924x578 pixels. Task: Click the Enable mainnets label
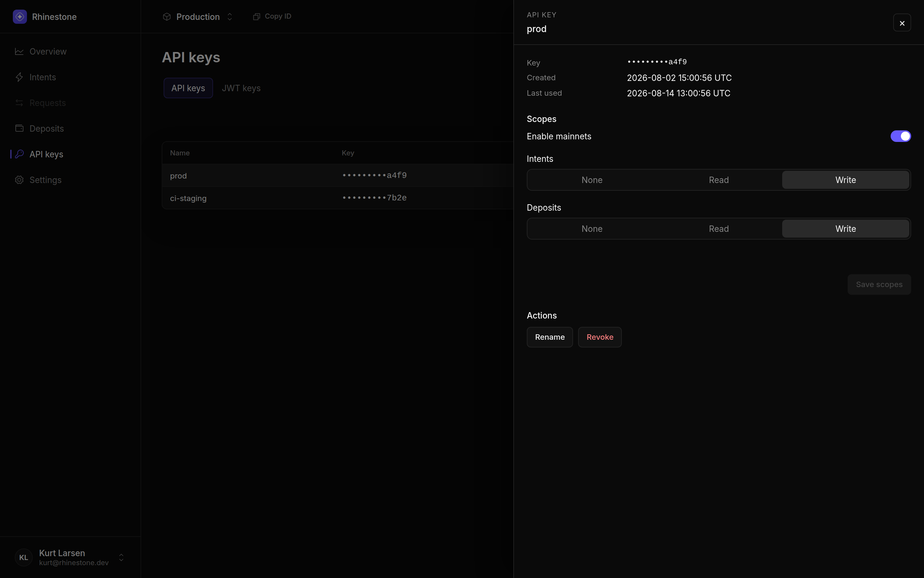[559, 136]
